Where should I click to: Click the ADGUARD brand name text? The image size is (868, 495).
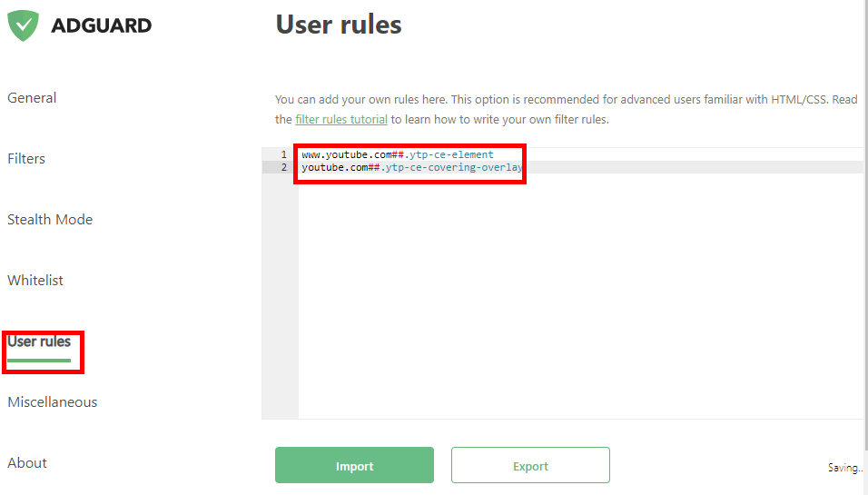(102, 25)
